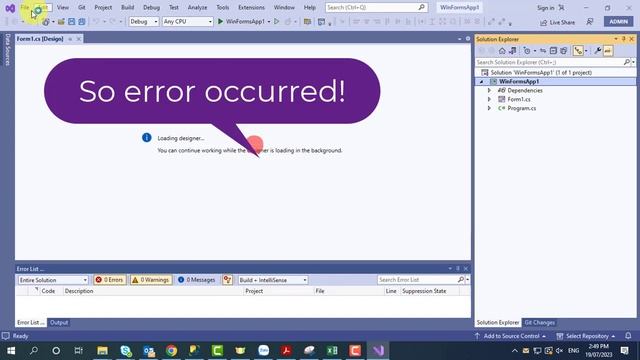Open the Extensions menu
The image size is (640, 360).
251,7
